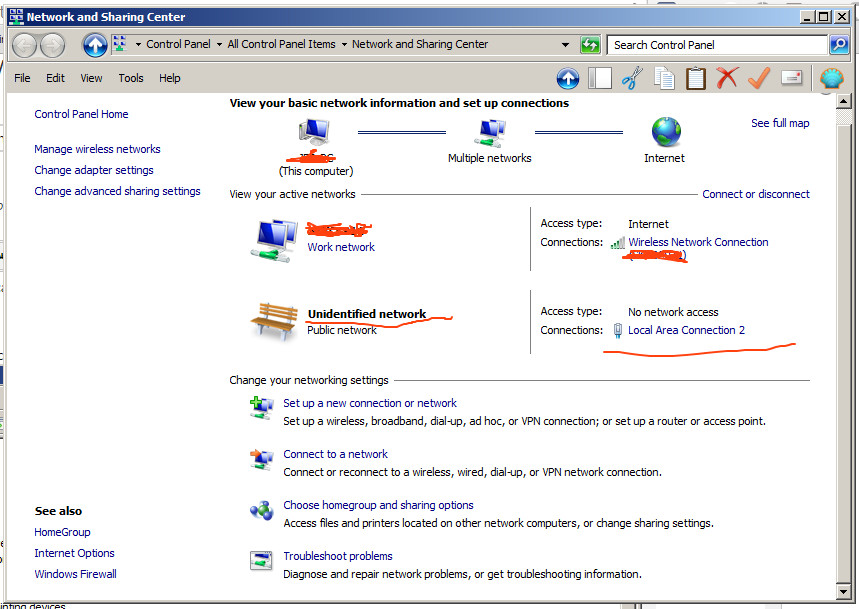Go to All Control Panel Items breadcrumb
Screen dimensions: 859x609
[x=281, y=44]
